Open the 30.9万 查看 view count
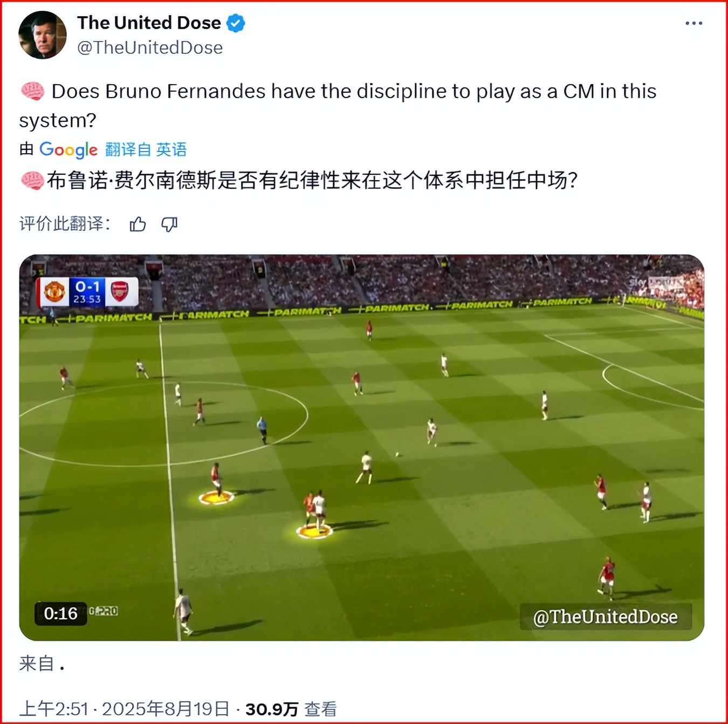728x724 pixels. 291,708
